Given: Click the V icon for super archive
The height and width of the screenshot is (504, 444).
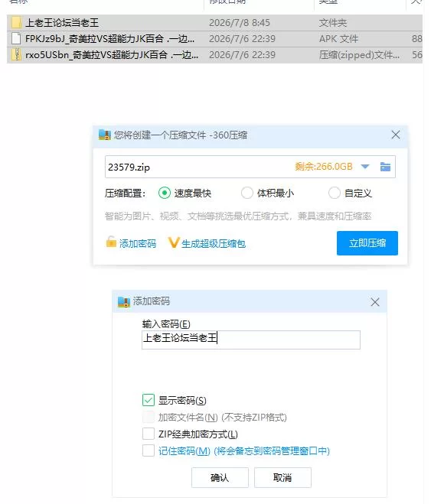Looking at the screenshot, I should click(x=174, y=242).
